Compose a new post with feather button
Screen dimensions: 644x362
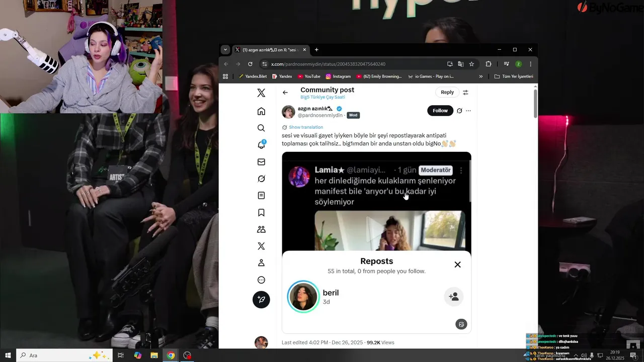261,300
